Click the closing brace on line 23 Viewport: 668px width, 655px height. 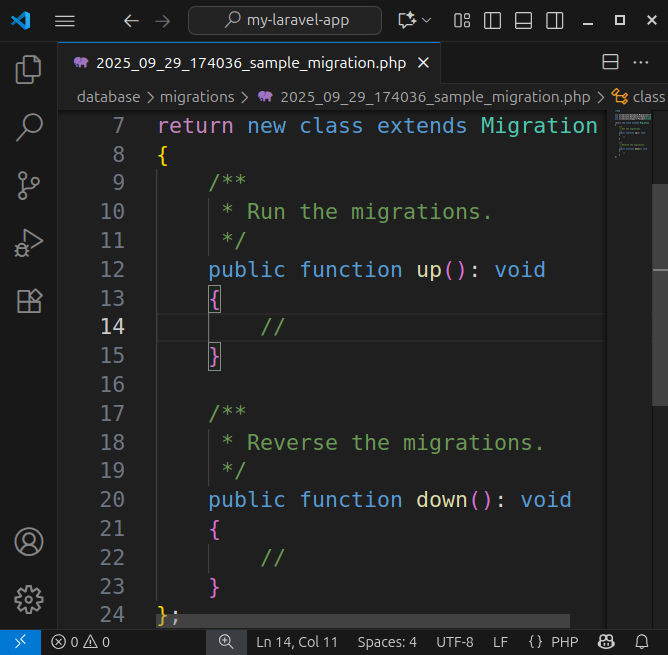[x=214, y=587]
